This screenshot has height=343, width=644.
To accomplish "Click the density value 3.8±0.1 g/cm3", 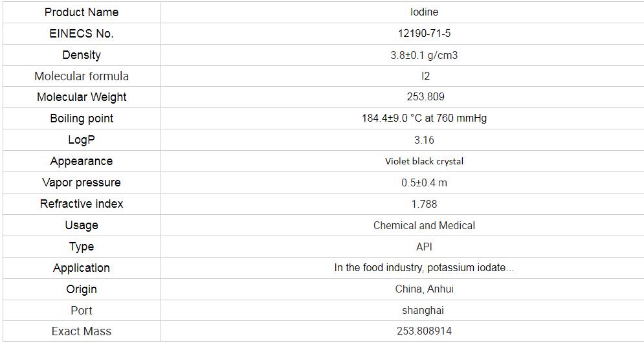I will pos(424,55).
